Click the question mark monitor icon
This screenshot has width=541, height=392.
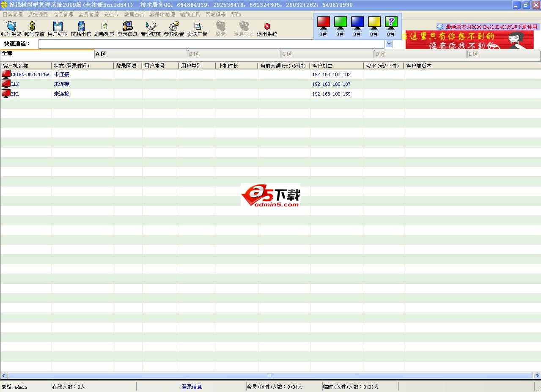(x=391, y=23)
